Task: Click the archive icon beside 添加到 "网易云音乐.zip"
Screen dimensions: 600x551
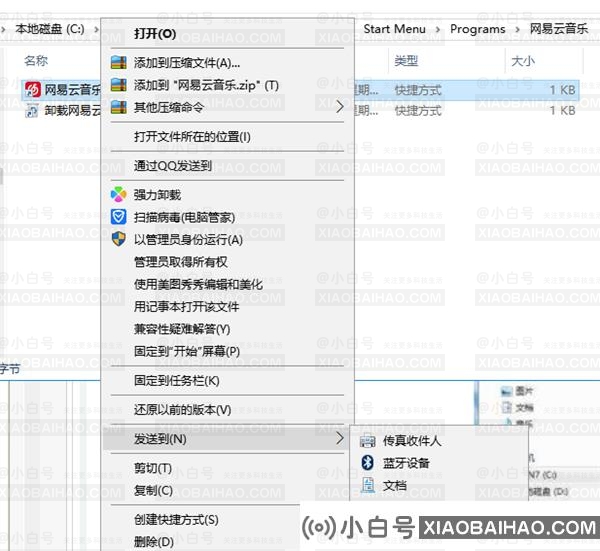Action: click(119, 85)
